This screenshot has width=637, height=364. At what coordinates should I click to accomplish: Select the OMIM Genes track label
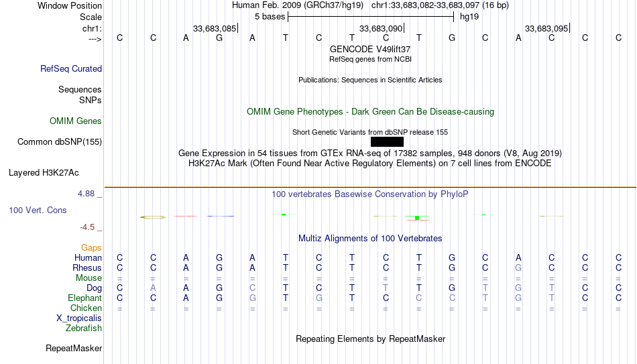click(75, 121)
